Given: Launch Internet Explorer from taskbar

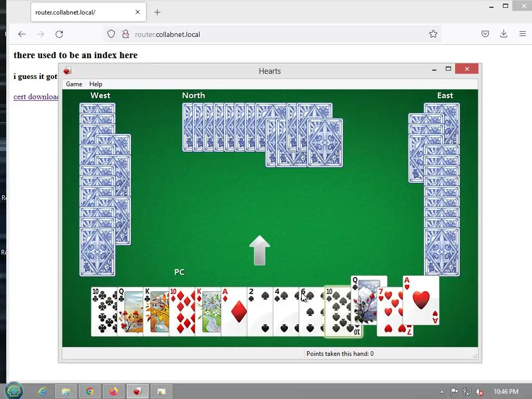Looking at the screenshot, I should 43,392.
